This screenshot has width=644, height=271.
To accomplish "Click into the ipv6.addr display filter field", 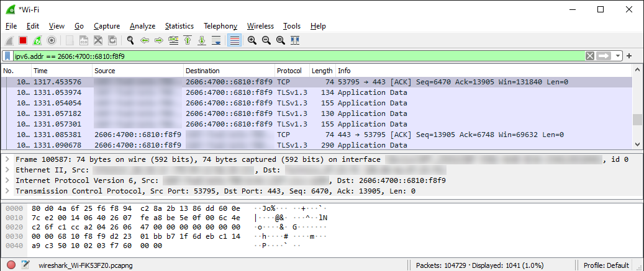I will point(299,56).
